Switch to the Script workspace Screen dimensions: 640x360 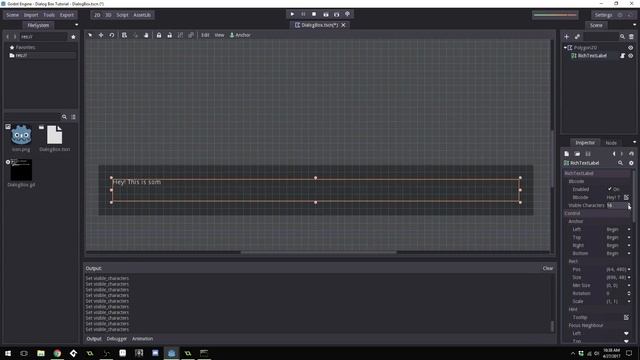coord(122,15)
